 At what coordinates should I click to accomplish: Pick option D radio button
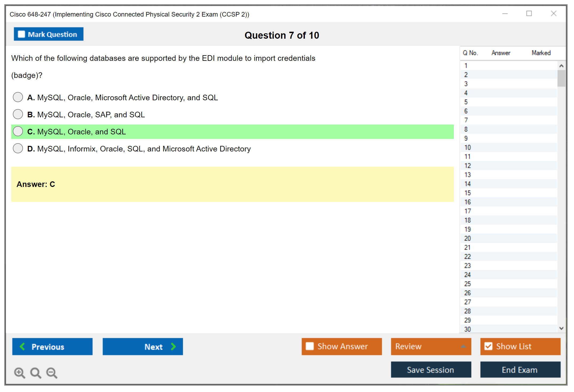pyautogui.click(x=18, y=149)
